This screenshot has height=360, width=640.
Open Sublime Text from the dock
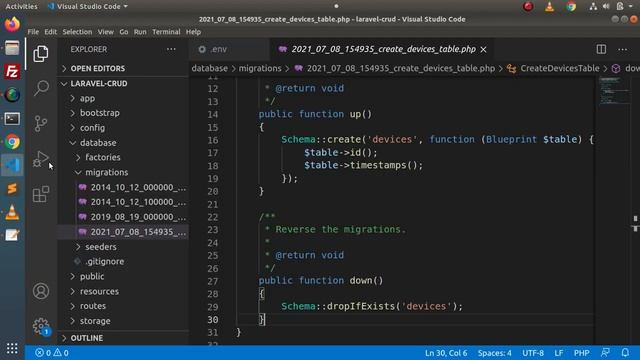(x=12, y=189)
